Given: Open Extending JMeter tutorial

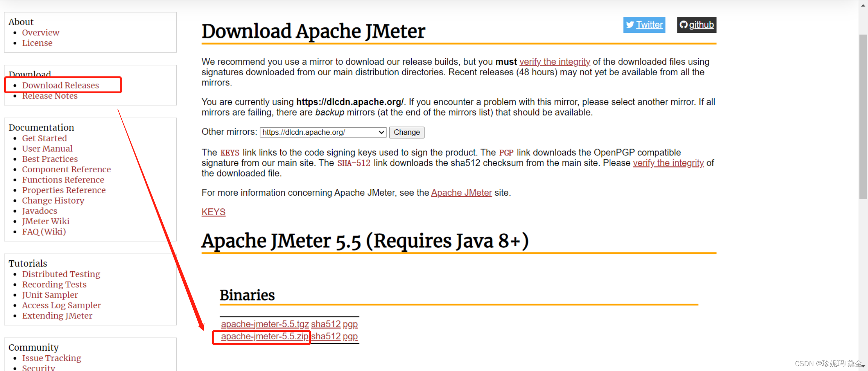Looking at the screenshot, I should click(x=57, y=316).
